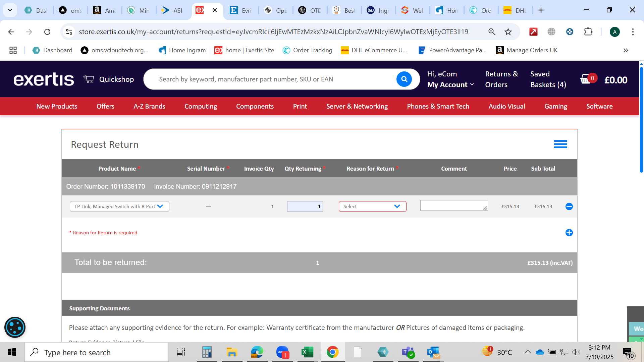The width and height of the screenshot is (644, 362).
Task: Open the hamburger menu in Request Return
Action: click(x=560, y=144)
